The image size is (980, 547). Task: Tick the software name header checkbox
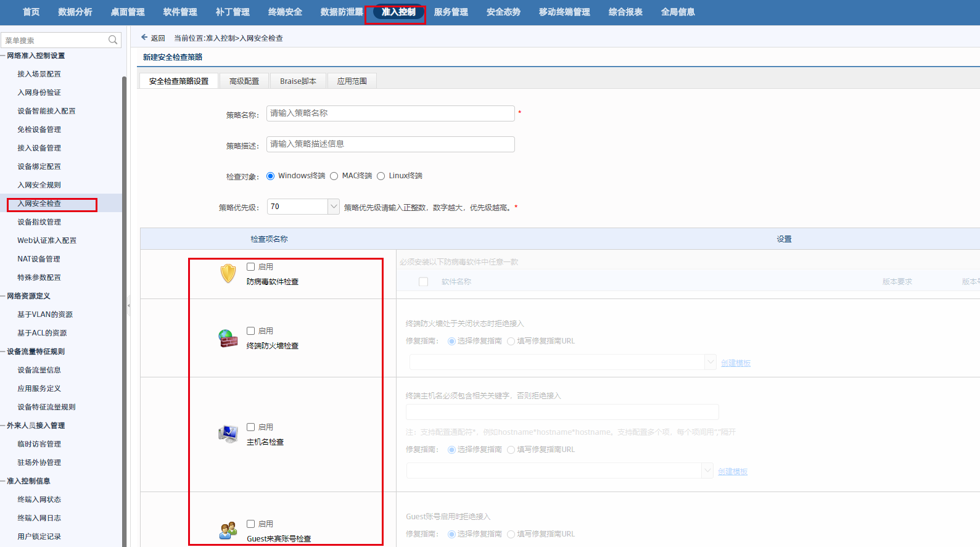point(423,282)
